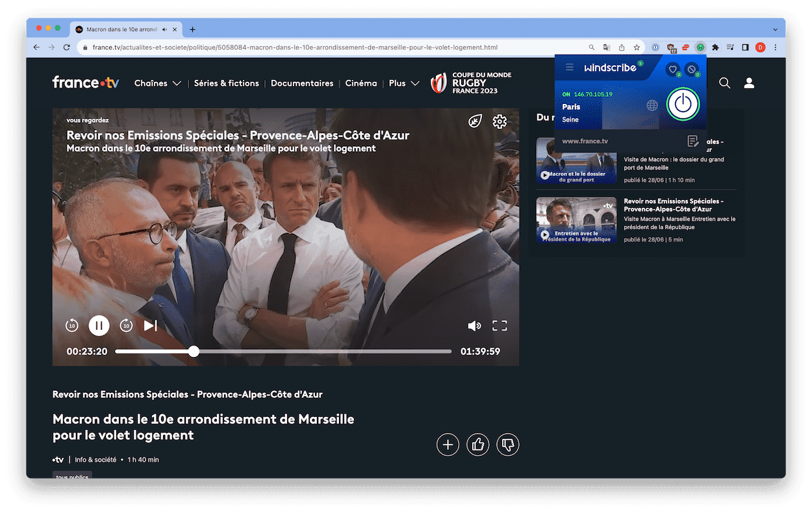Open the Documentaires section
Screen dimensions: 812x513
click(302, 83)
